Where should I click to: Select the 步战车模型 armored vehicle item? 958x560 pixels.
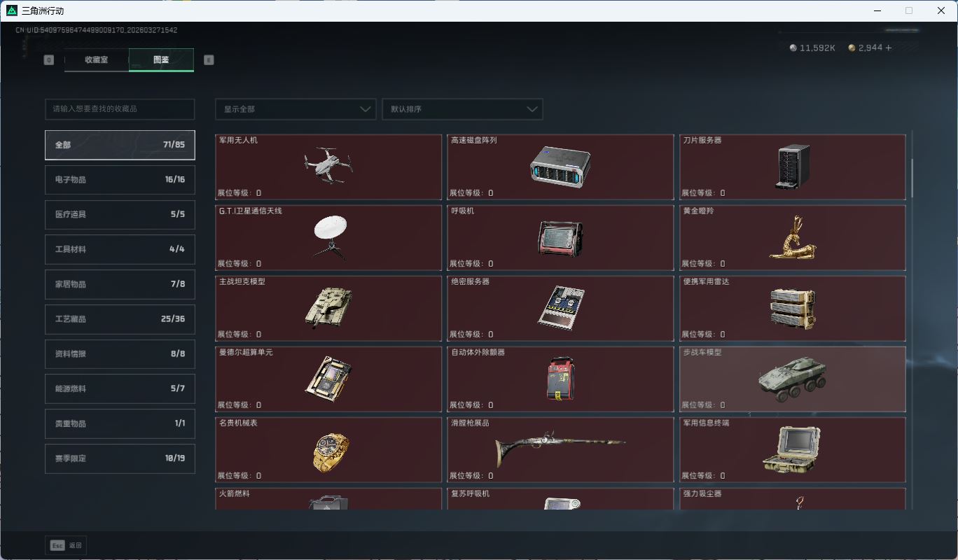click(x=792, y=379)
